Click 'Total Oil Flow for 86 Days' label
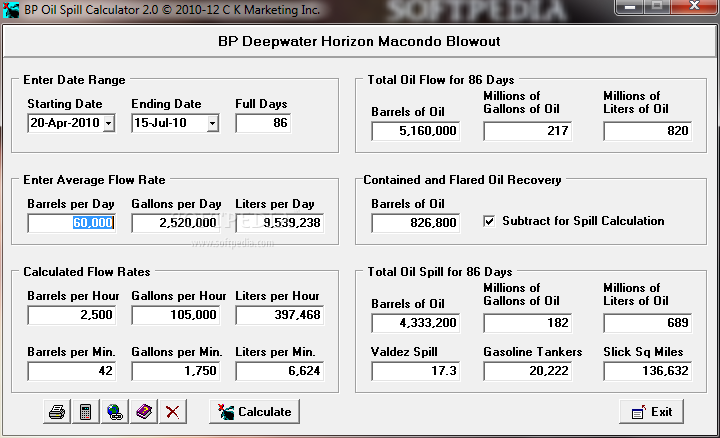Image resolution: width=720 pixels, height=438 pixels. 441,80
